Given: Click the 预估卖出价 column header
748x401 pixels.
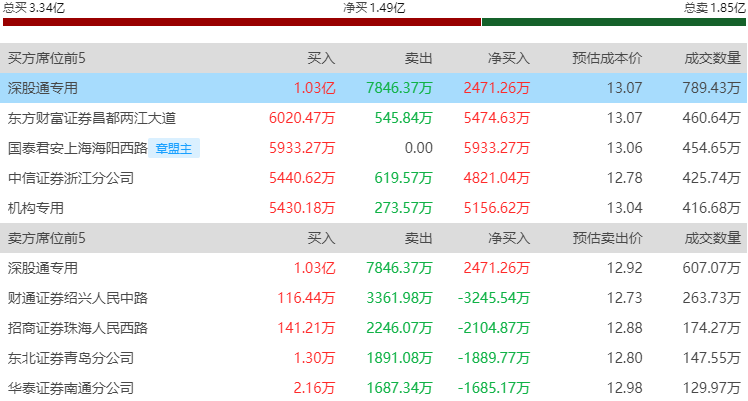Looking at the screenshot, I should (607, 238).
